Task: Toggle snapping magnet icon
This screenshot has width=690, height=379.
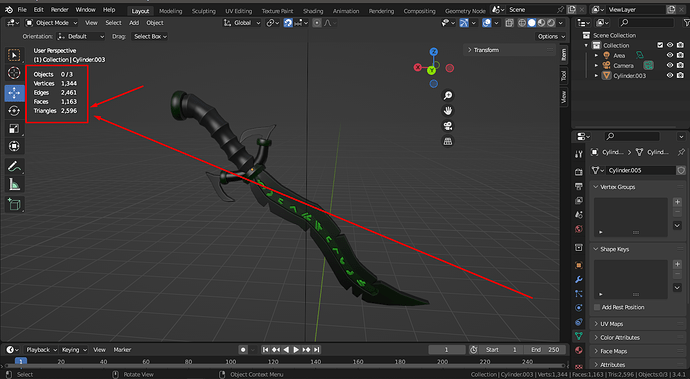Action: (x=288, y=23)
